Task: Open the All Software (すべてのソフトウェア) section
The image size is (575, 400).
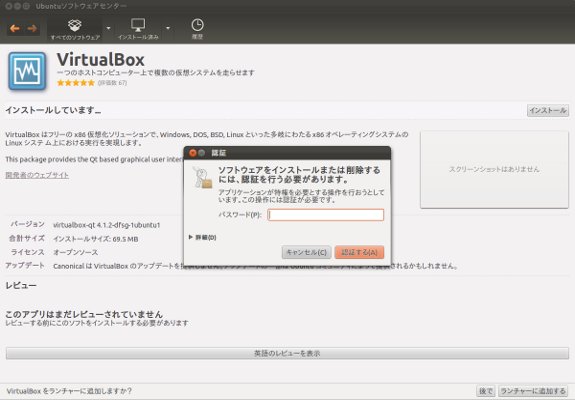Action: point(75,29)
